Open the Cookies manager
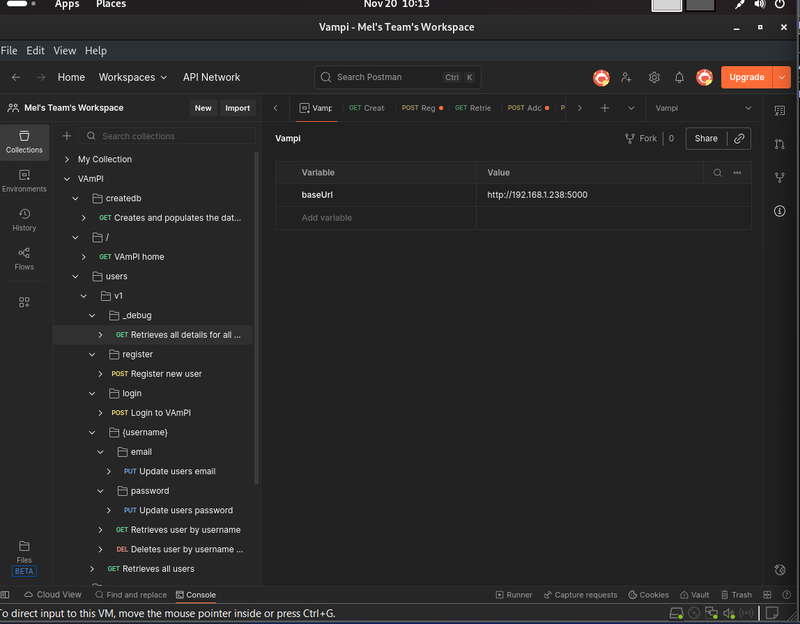 [648, 594]
